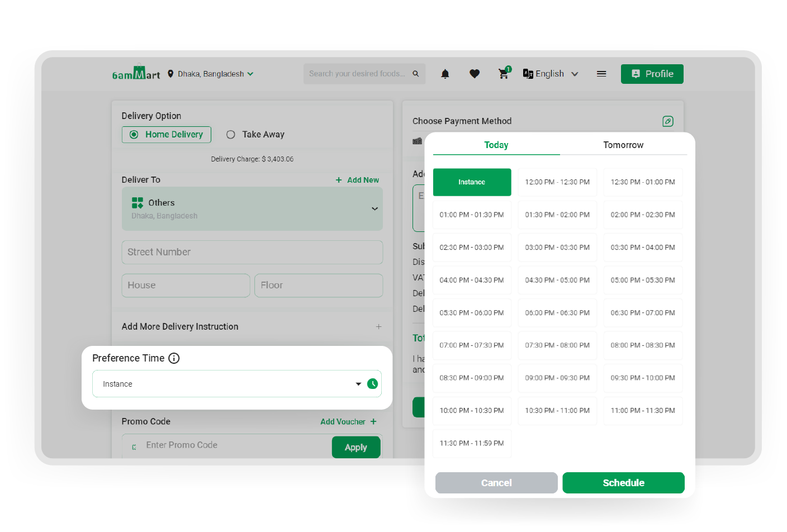Switch to the Tomorrow tab
The height and width of the screenshot is (532, 787).
coord(623,145)
